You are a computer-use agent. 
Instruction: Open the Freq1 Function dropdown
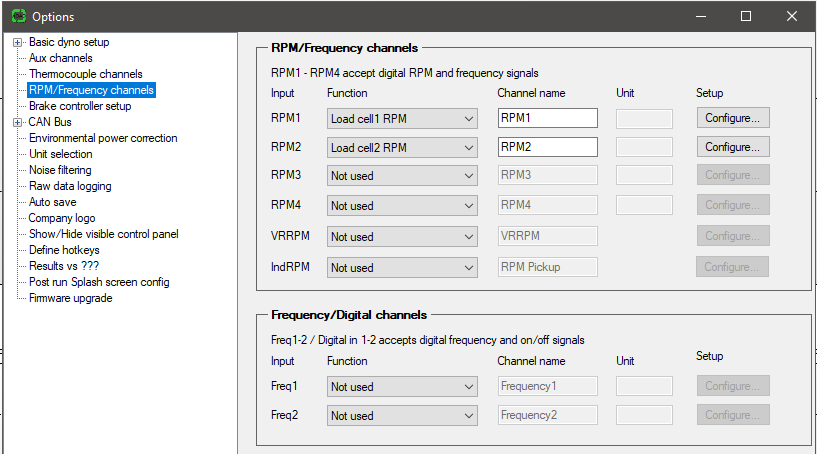(402, 387)
